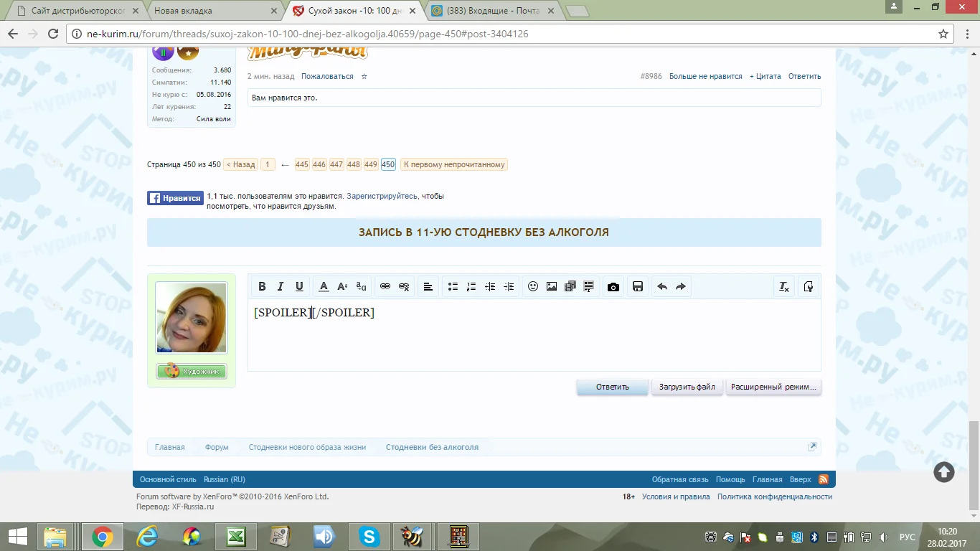This screenshot has height=551, width=980.
Task: Open the RSS feed icon in the footer
Action: 824,479
